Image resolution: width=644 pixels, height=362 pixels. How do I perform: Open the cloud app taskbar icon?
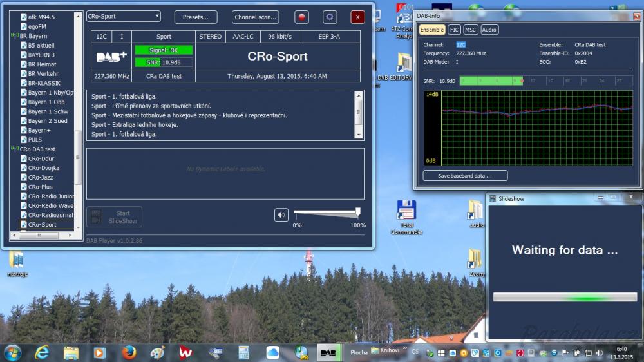(x=272, y=352)
